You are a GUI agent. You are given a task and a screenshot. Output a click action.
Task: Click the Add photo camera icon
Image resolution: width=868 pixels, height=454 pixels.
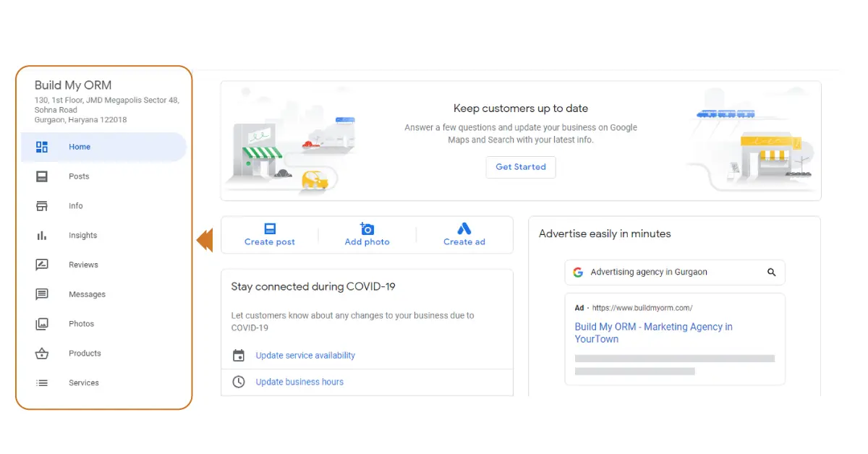click(367, 228)
